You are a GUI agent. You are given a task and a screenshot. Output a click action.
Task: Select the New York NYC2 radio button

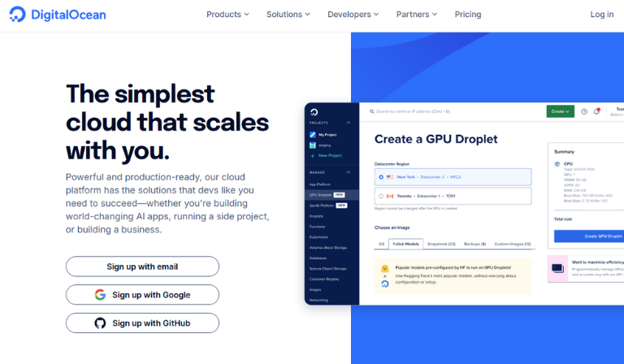[x=381, y=177]
